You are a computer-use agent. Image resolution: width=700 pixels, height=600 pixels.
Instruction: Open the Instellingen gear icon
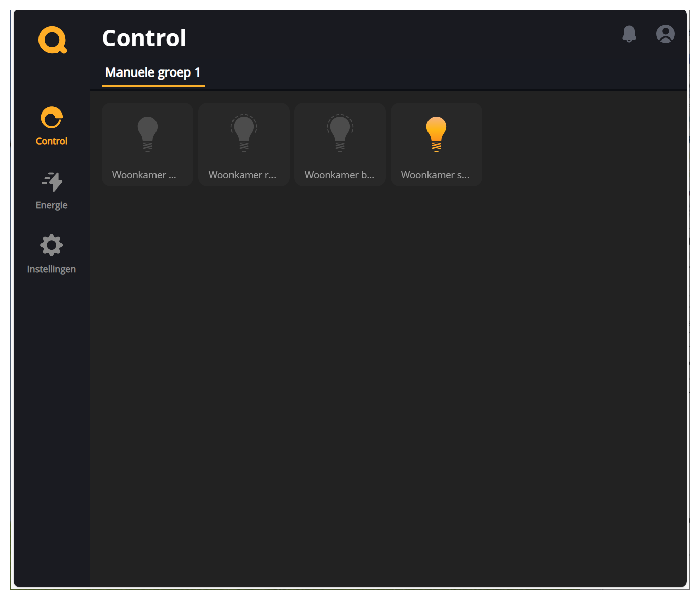point(52,245)
